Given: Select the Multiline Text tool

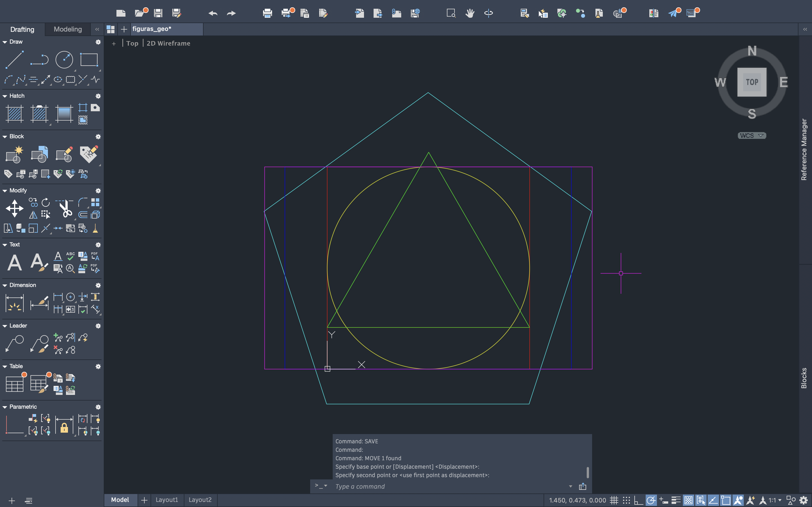Looking at the screenshot, I should [x=14, y=262].
